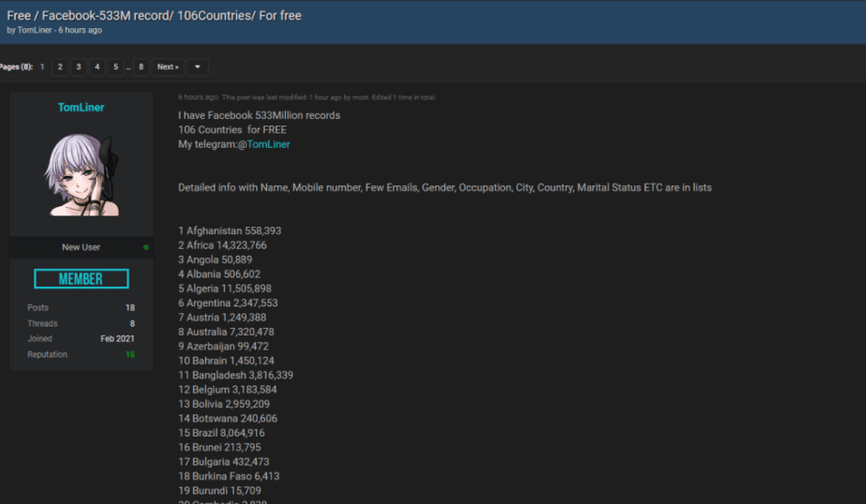Click the MEMBER rank badge
This screenshot has width=866, height=504.
point(81,279)
